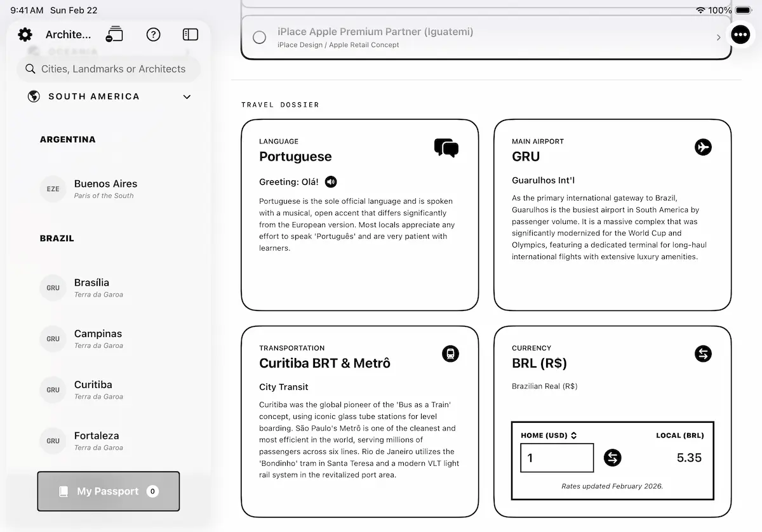Open the stacked cards collection icon

[114, 34]
